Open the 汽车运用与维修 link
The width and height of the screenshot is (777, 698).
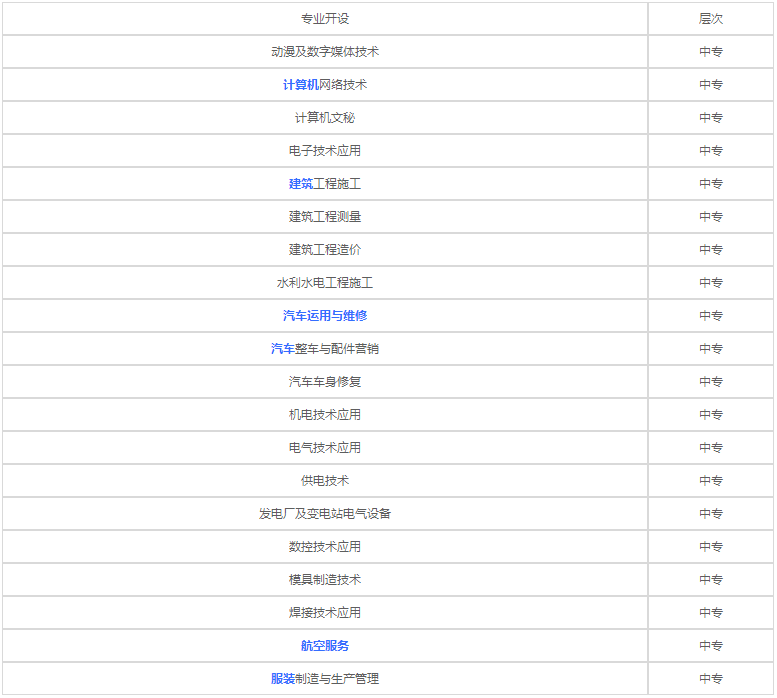(325, 316)
